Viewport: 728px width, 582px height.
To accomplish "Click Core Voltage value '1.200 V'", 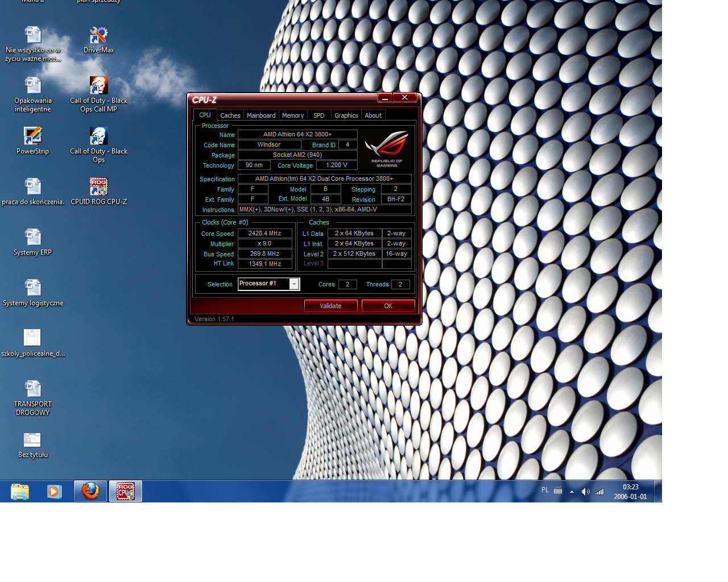I will (x=337, y=165).
